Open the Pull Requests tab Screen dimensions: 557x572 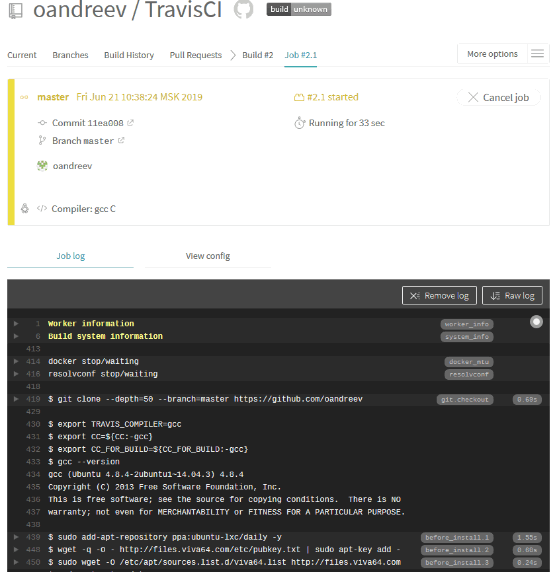coord(196,55)
